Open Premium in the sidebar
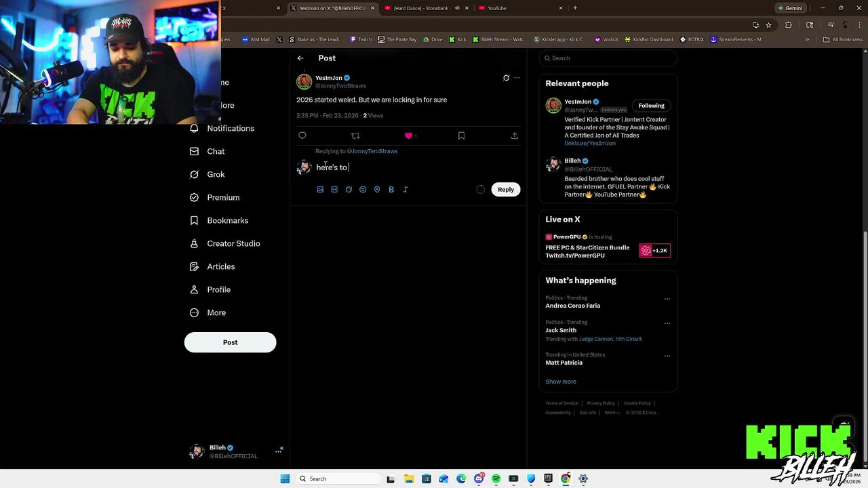Viewport: 868px width, 488px height. [x=214, y=197]
